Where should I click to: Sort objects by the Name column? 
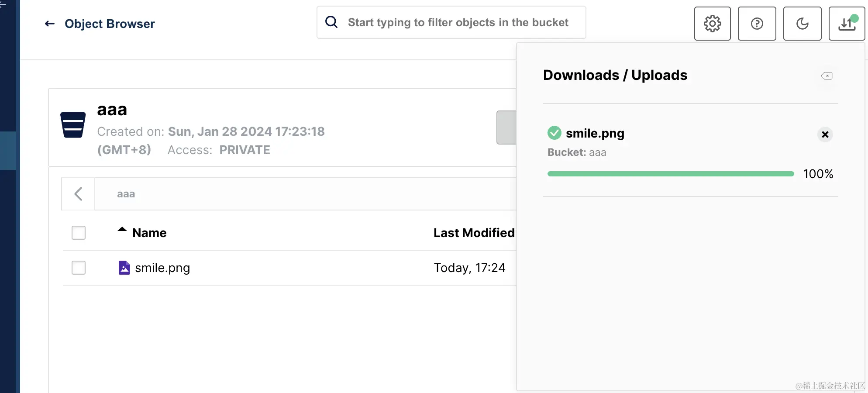point(149,233)
